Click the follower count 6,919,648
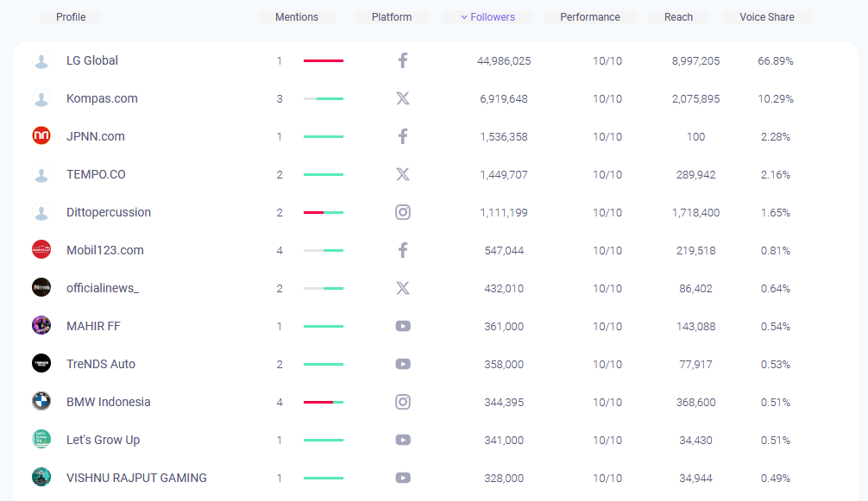 (504, 99)
